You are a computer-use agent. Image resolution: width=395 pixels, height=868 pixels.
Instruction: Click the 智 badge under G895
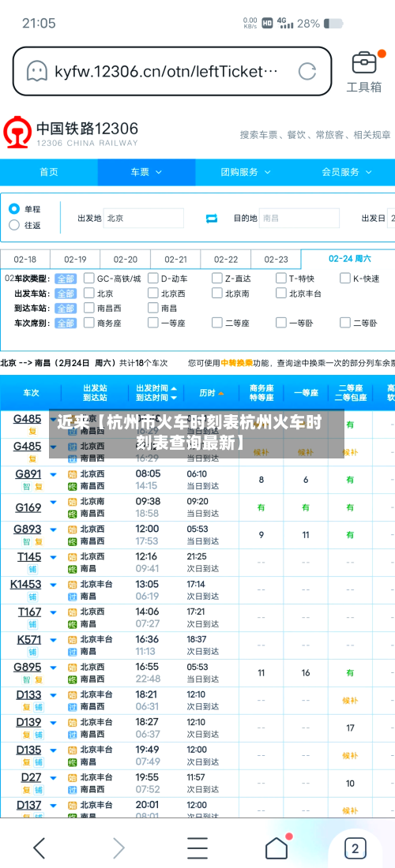coord(26,679)
